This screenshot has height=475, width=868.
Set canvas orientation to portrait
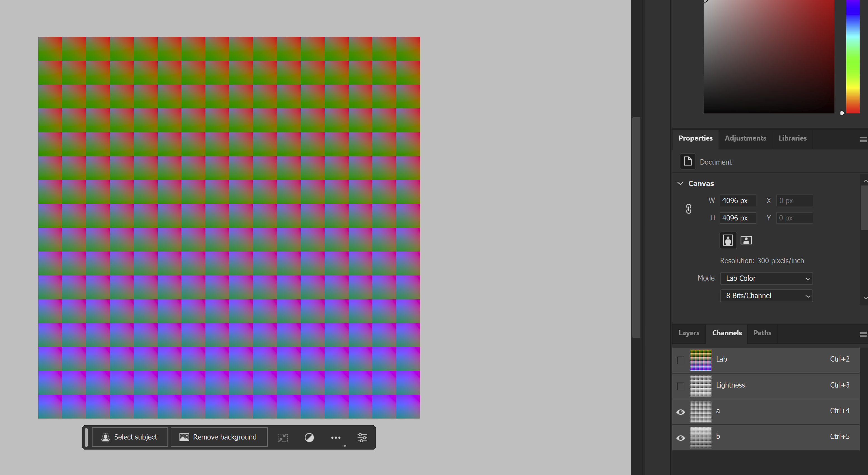(728, 240)
